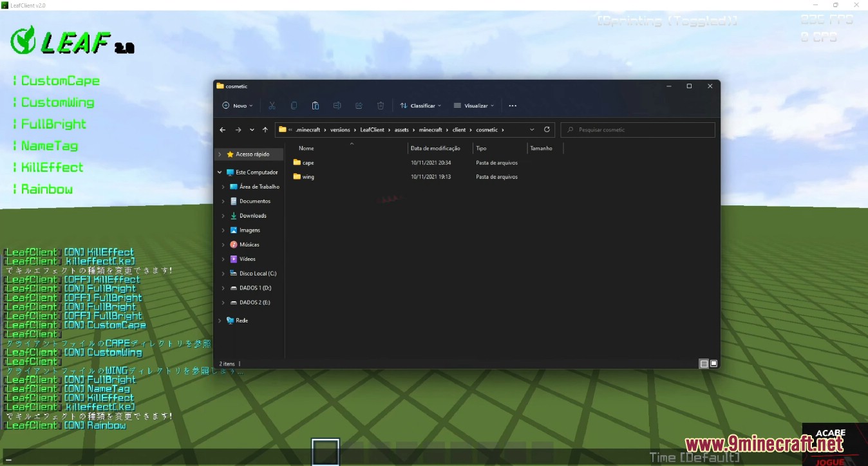Expand the Documentos tree node

(223, 201)
